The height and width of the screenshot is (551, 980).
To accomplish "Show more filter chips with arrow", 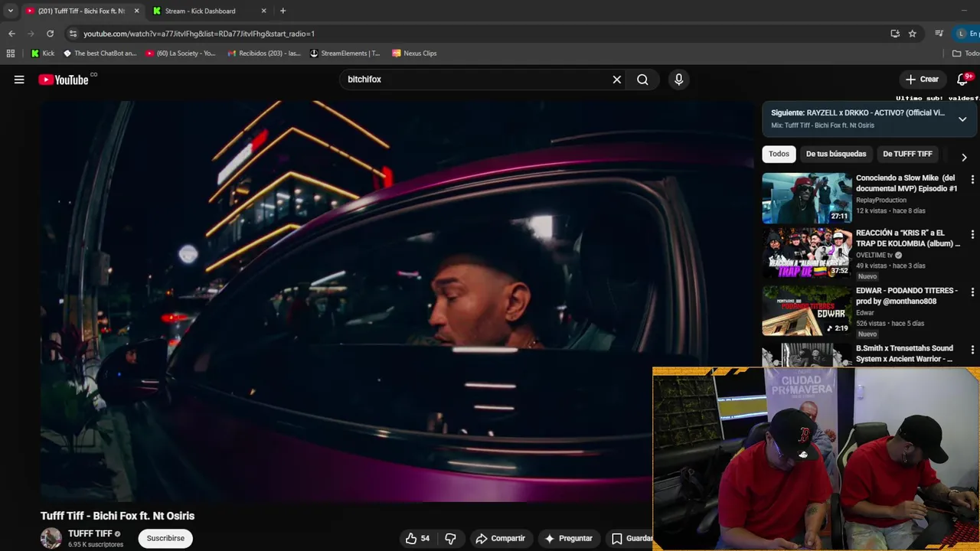I will pyautogui.click(x=964, y=157).
